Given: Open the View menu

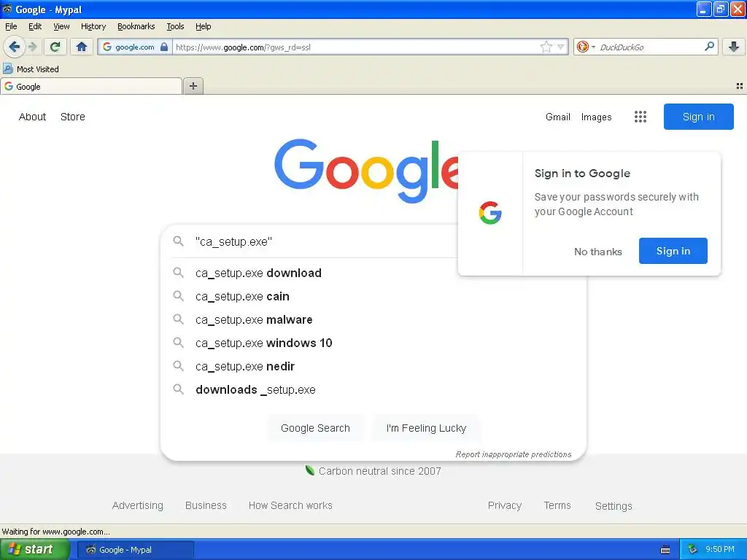Looking at the screenshot, I should (61, 26).
